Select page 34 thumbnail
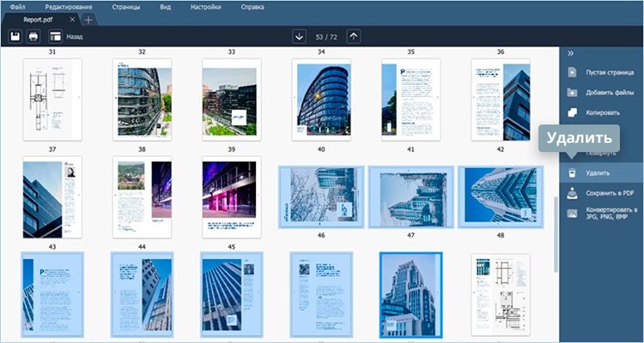 click(321, 99)
